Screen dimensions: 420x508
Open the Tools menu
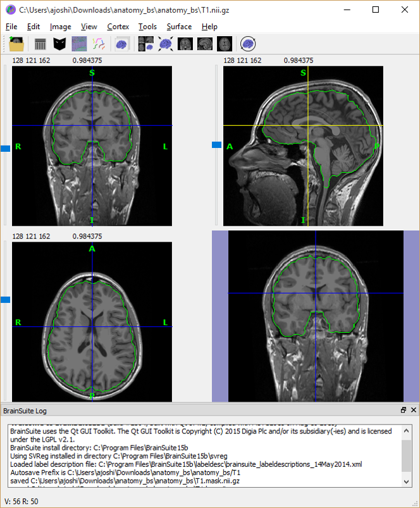point(147,27)
